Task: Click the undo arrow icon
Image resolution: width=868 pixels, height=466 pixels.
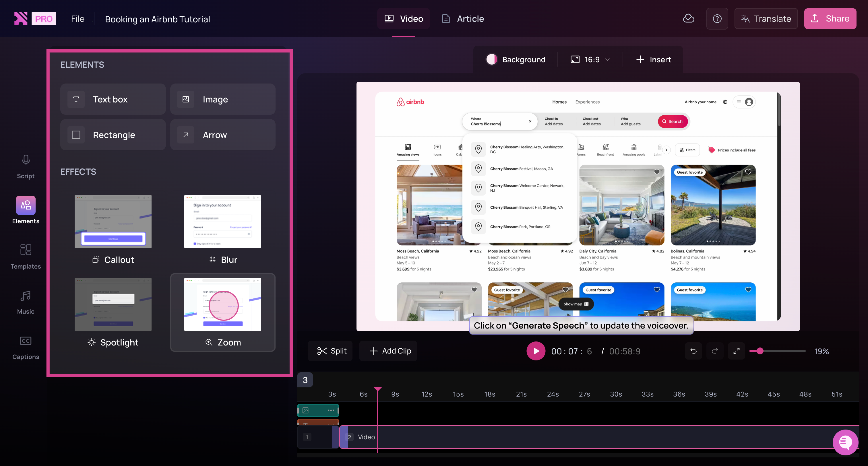Action: pos(693,351)
